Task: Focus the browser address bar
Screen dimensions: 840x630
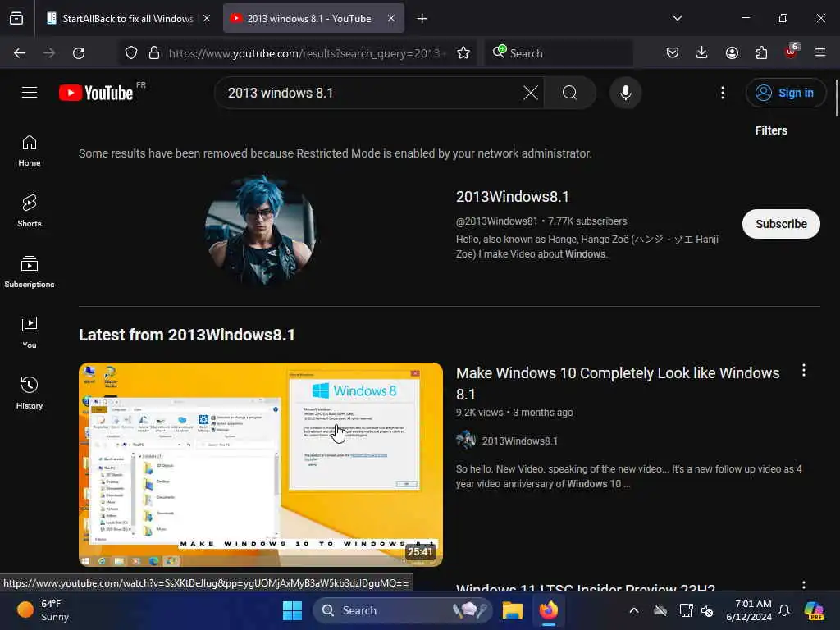Action: point(307,53)
